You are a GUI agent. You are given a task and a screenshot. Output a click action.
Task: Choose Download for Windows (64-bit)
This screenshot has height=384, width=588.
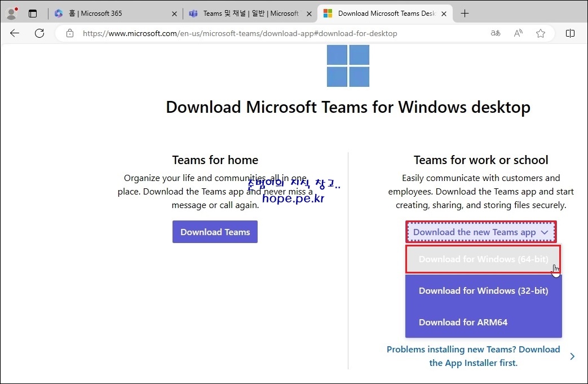(483, 259)
